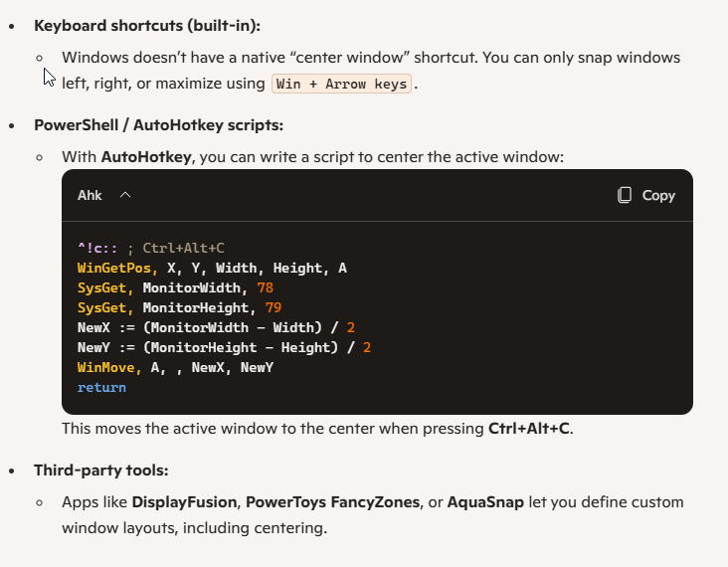The image size is (728, 567).
Task: Click the WinMove command line
Action: tap(175, 367)
